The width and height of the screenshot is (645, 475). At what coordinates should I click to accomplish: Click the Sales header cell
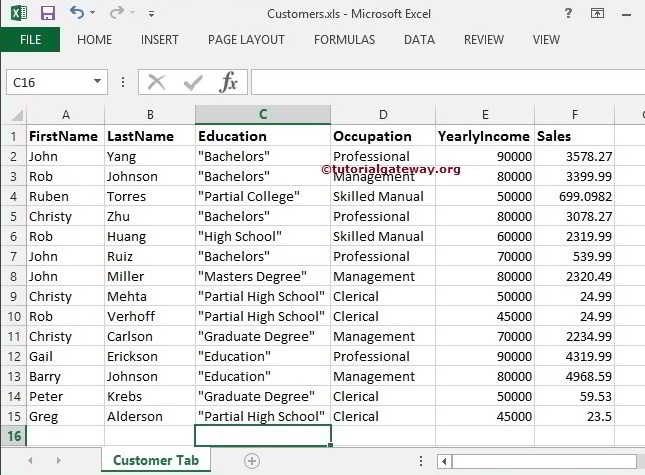[575, 136]
